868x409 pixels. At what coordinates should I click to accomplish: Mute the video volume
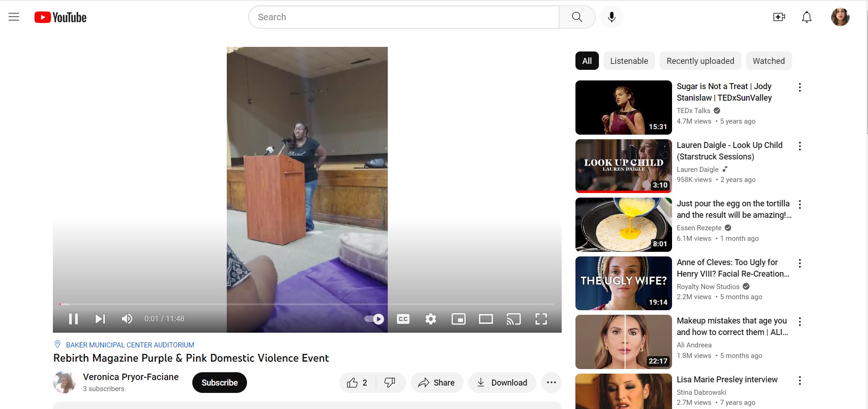pos(127,319)
